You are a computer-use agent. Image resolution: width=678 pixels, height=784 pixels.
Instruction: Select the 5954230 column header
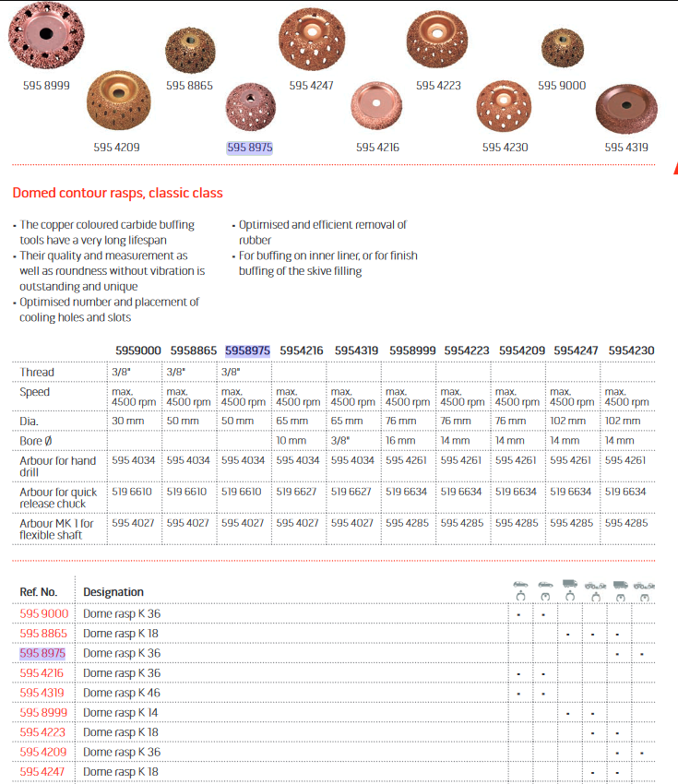click(x=631, y=350)
